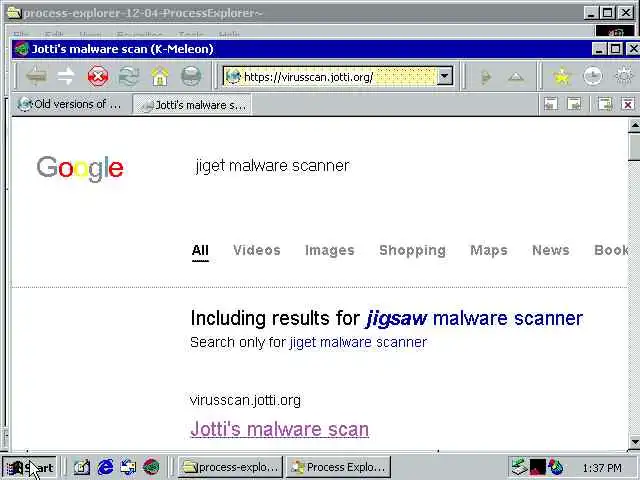
Task: Click the 1:37 PM system clock
Action: [x=602, y=468]
